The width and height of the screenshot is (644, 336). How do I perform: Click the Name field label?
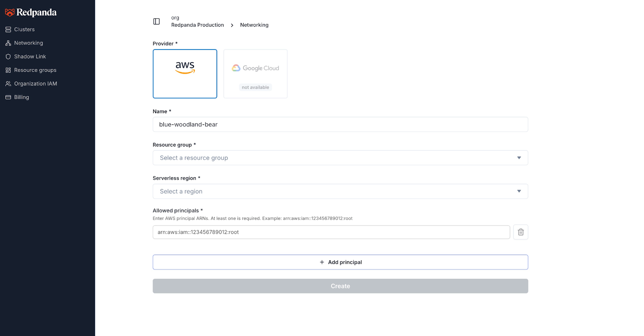(162, 112)
